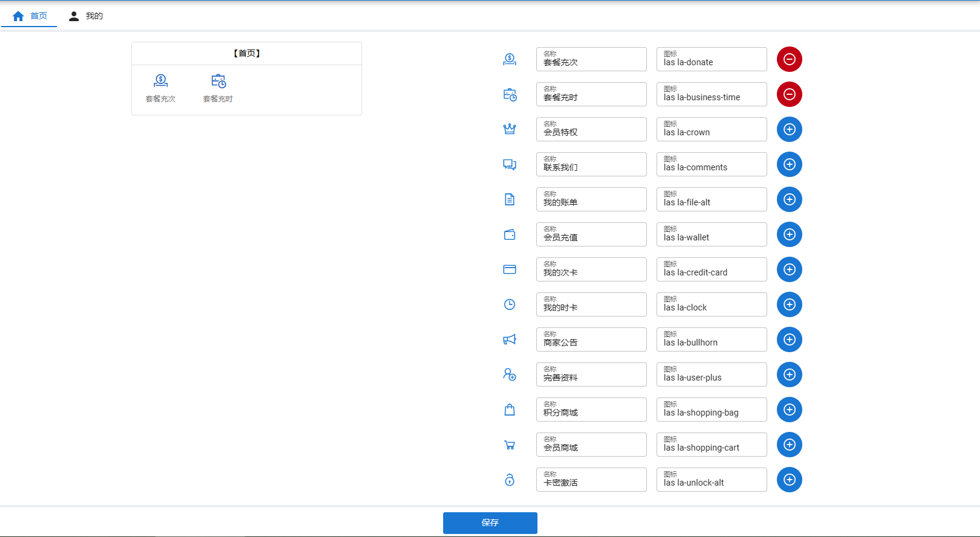Add the 卡密激活 item with plus button

tap(790, 480)
